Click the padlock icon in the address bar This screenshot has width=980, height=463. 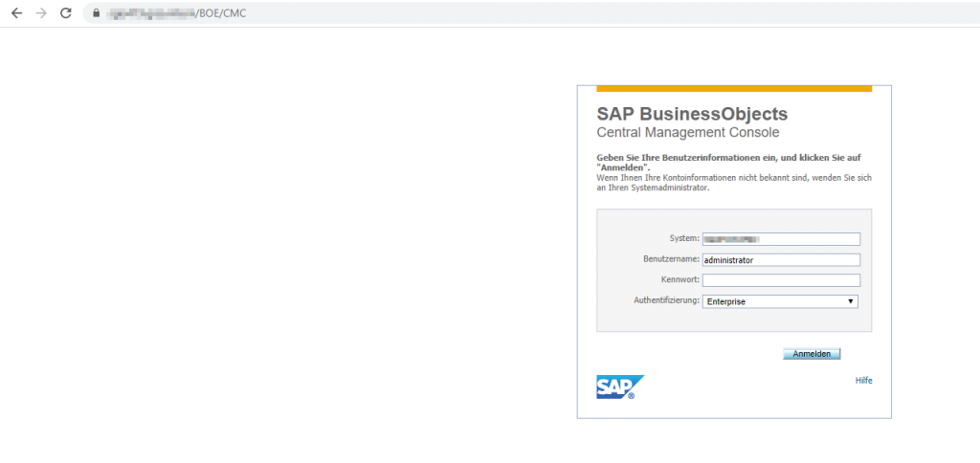[x=97, y=13]
